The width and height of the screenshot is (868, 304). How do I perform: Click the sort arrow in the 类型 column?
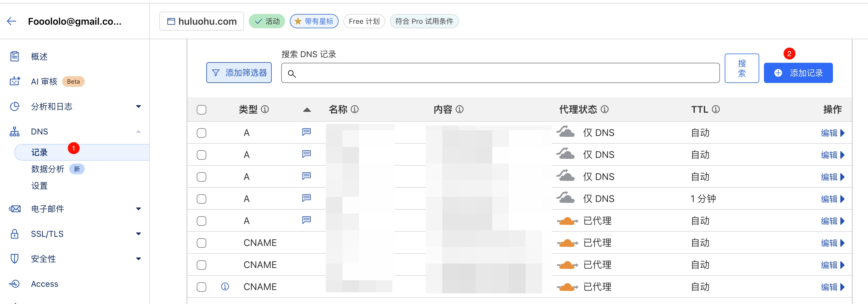pos(307,110)
